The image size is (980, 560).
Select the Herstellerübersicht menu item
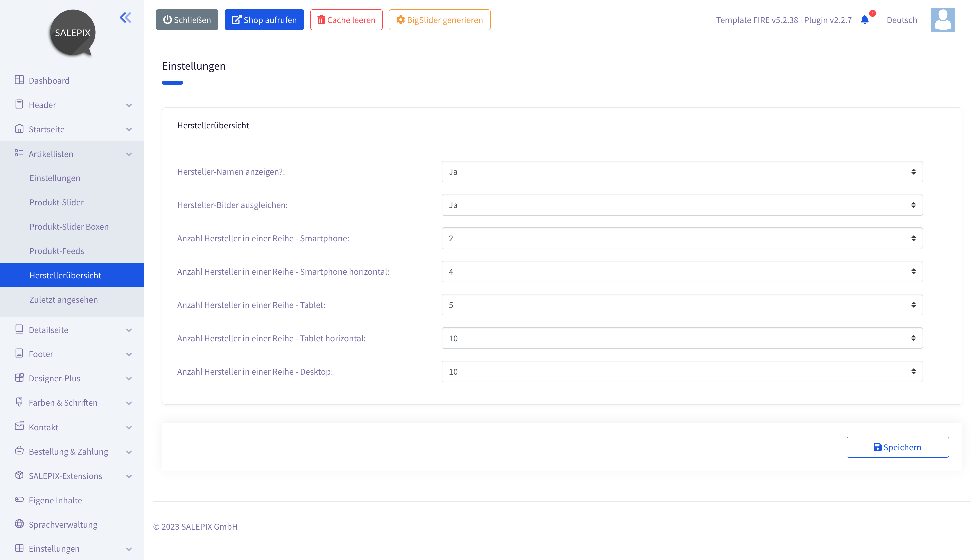point(72,275)
